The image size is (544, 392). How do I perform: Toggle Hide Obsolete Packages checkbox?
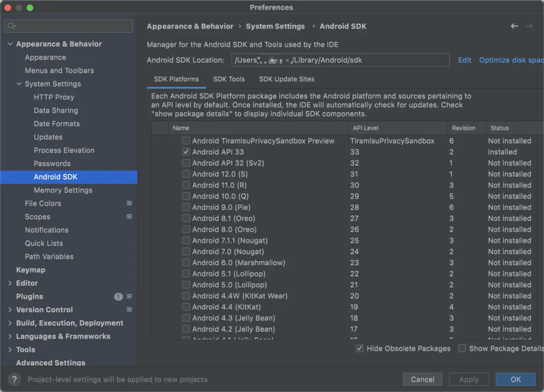coord(359,348)
